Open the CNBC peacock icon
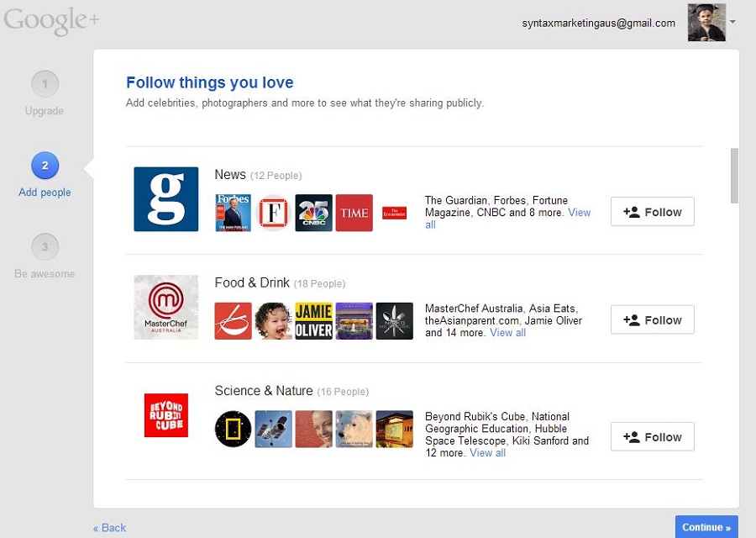The width and height of the screenshot is (756, 538). click(314, 213)
